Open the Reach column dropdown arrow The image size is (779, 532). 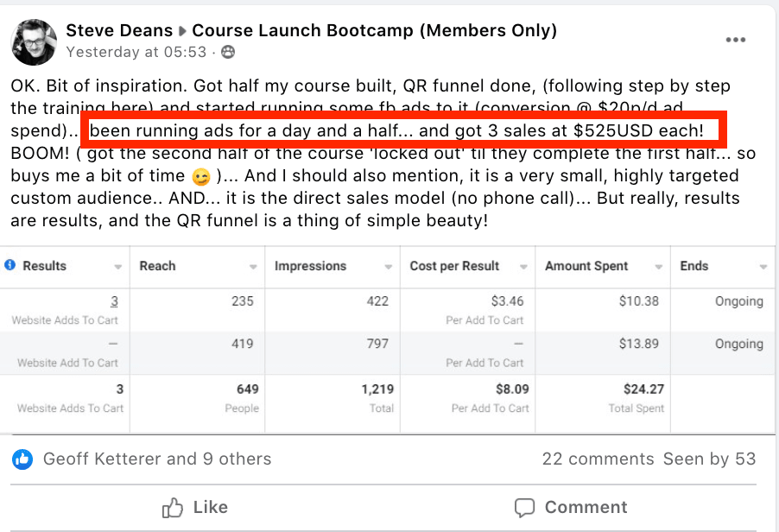click(253, 267)
